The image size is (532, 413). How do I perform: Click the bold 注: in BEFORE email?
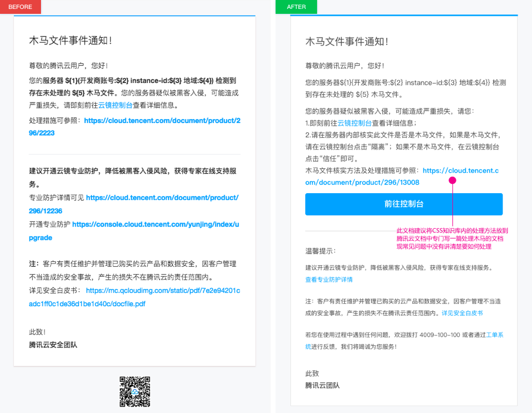[x=34, y=264]
